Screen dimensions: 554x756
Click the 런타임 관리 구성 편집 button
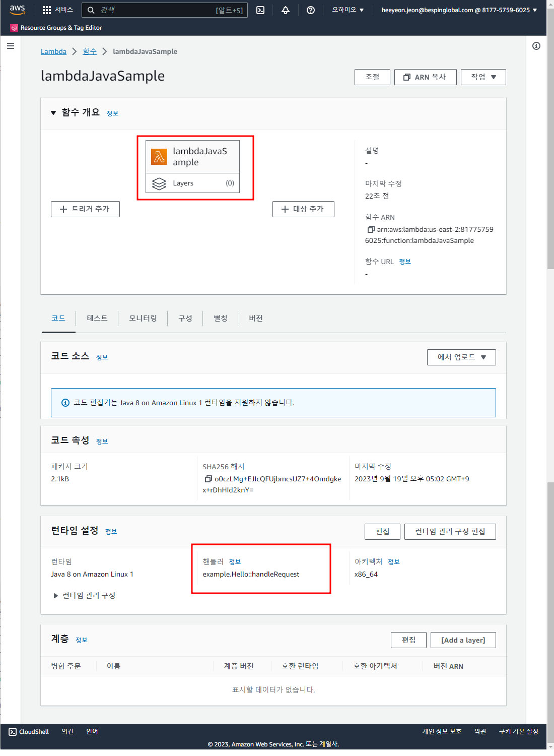pyautogui.click(x=450, y=532)
